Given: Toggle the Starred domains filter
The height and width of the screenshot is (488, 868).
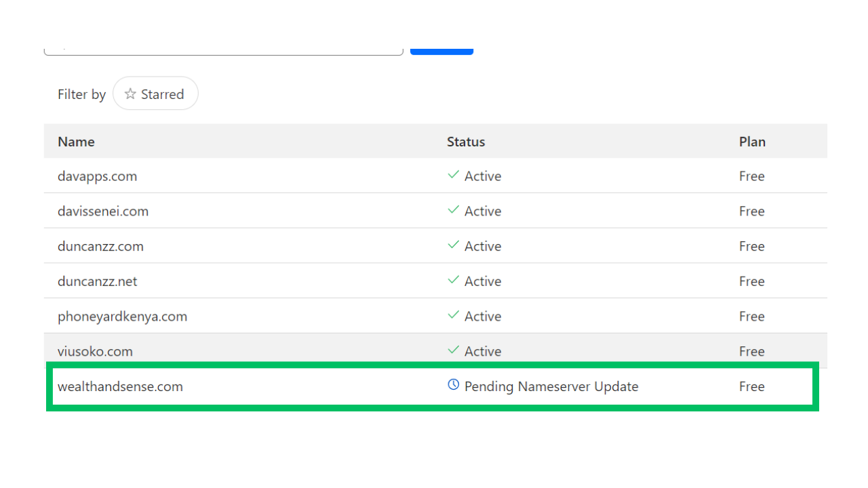Looking at the screenshot, I should [x=155, y=94].
